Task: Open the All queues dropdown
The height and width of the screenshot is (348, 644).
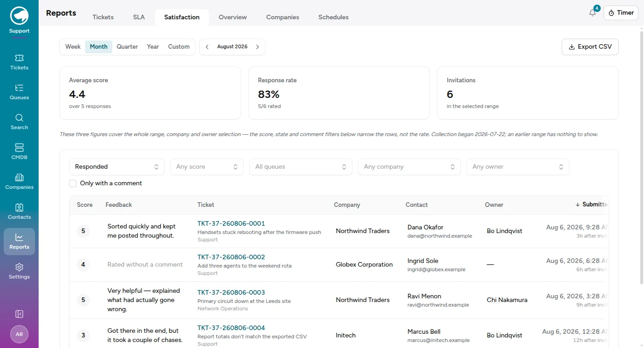Action: pos(301,167)
